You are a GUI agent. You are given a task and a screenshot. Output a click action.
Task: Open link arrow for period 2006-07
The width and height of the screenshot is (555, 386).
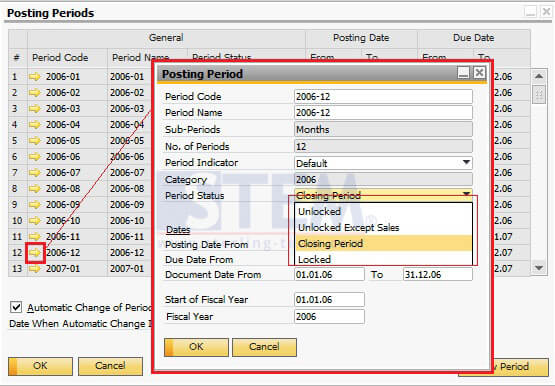point(35,173)
